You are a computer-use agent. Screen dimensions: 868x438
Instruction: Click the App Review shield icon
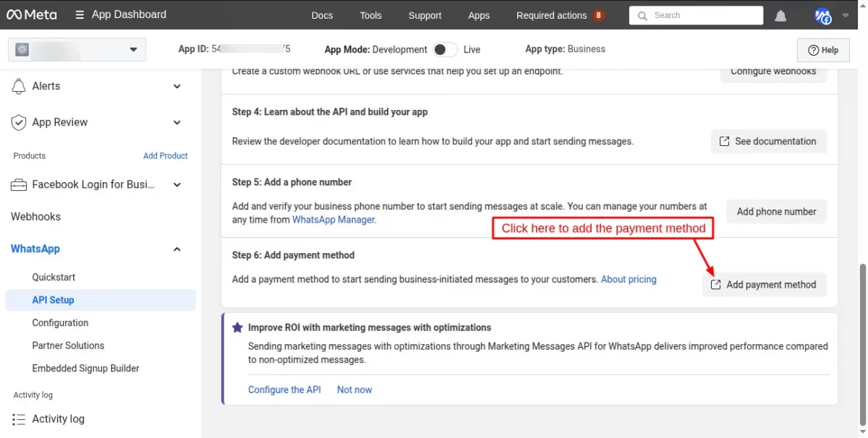[x=19, y=123]
